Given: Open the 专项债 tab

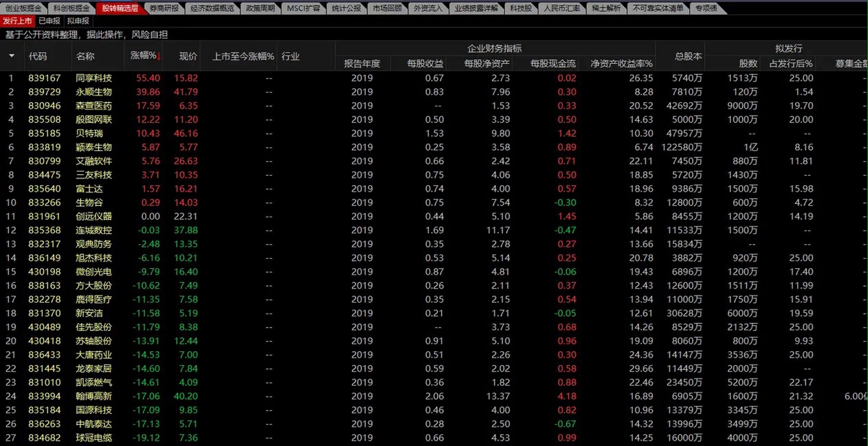Looking at the screenshot, I should point(706,8).
